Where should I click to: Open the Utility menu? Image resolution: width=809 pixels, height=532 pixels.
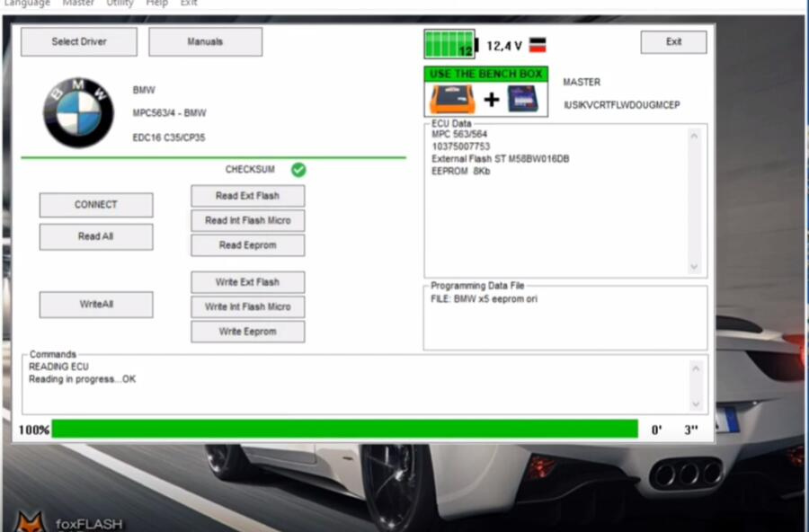pyautogui.click(x=120, y=3)
